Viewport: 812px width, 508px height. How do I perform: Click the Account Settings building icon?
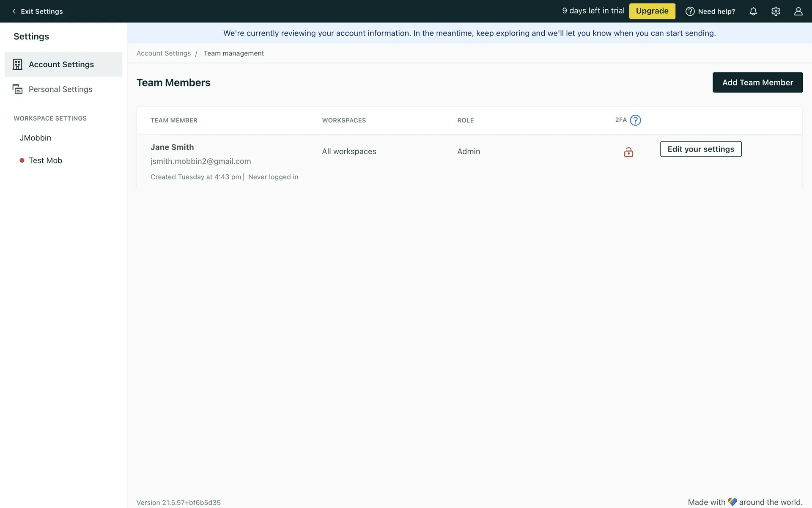tap(17, 64)
